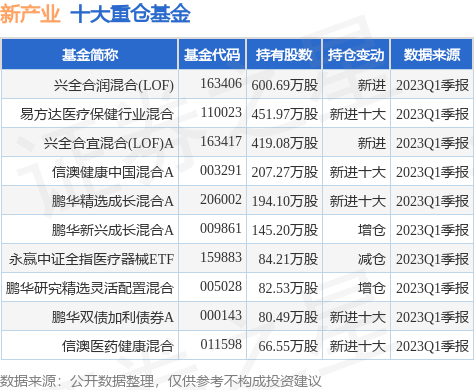Click 2023Q1季报 in the 163406 row

point(432,85)
